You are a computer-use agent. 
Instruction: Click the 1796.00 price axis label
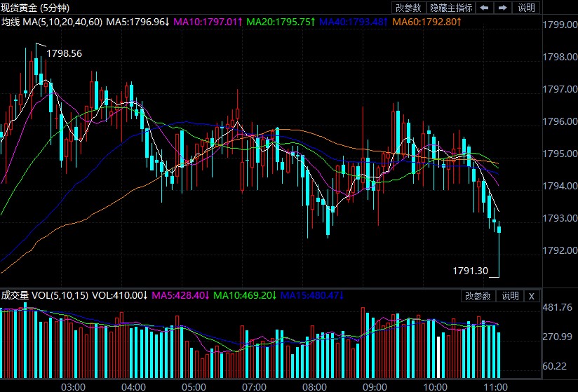tap(559, 121)
